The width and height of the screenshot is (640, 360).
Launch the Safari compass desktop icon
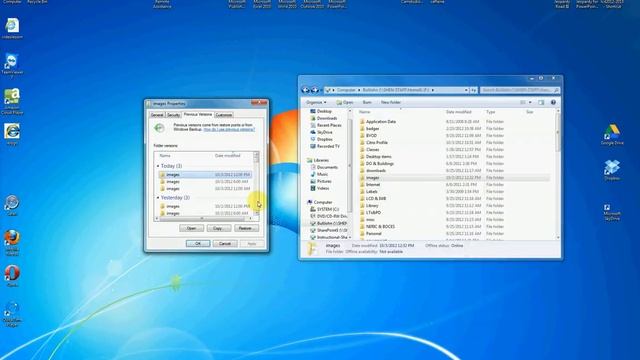[x=12, y=205]
